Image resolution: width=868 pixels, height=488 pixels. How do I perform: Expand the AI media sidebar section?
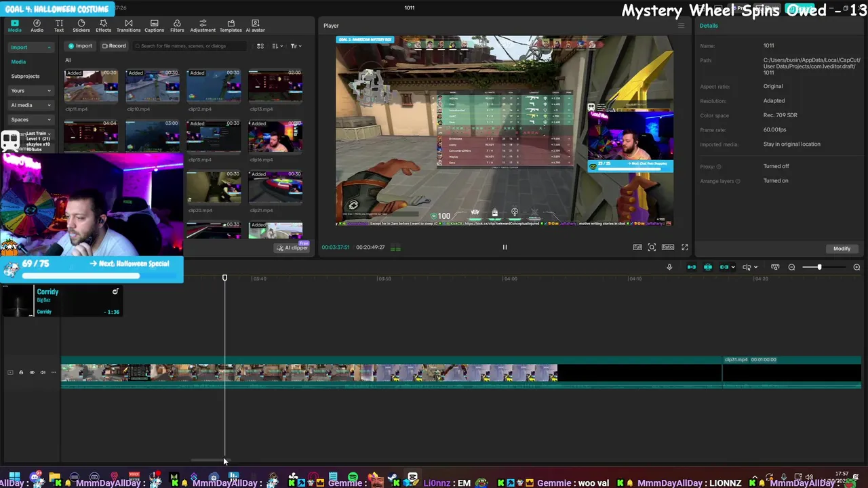[x=31, y=105]
